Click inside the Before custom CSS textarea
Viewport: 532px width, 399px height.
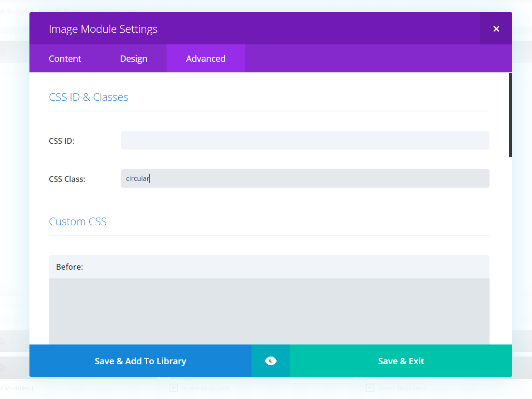click(x=269, y=311)
